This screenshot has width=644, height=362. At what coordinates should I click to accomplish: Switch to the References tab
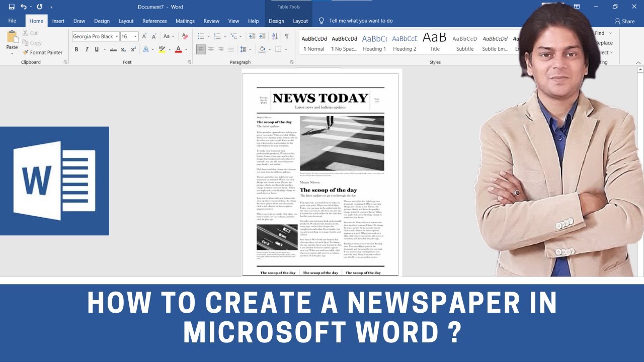coord(154,21)
